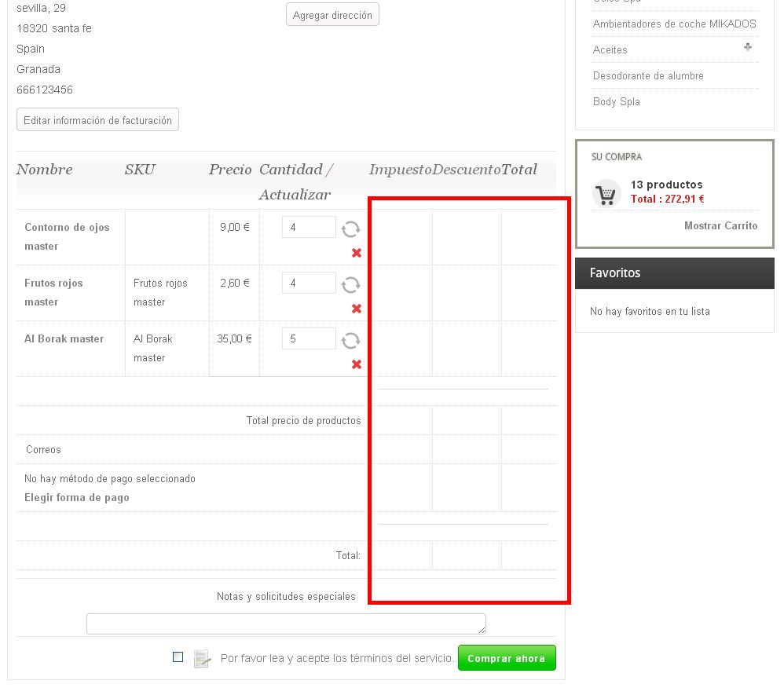Screen dimensions: 784x695
Task: Open Body Spla category
Action: tap(617, 101)
